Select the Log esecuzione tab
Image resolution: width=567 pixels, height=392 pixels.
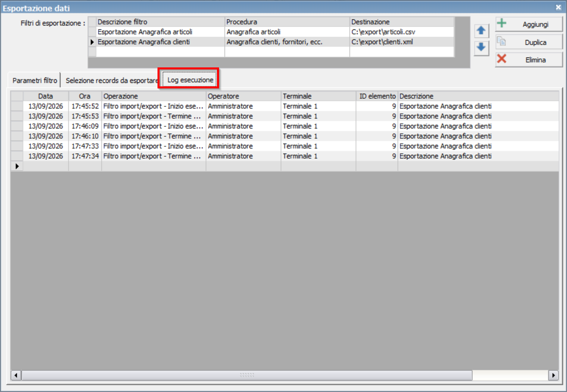pos(190,80)
